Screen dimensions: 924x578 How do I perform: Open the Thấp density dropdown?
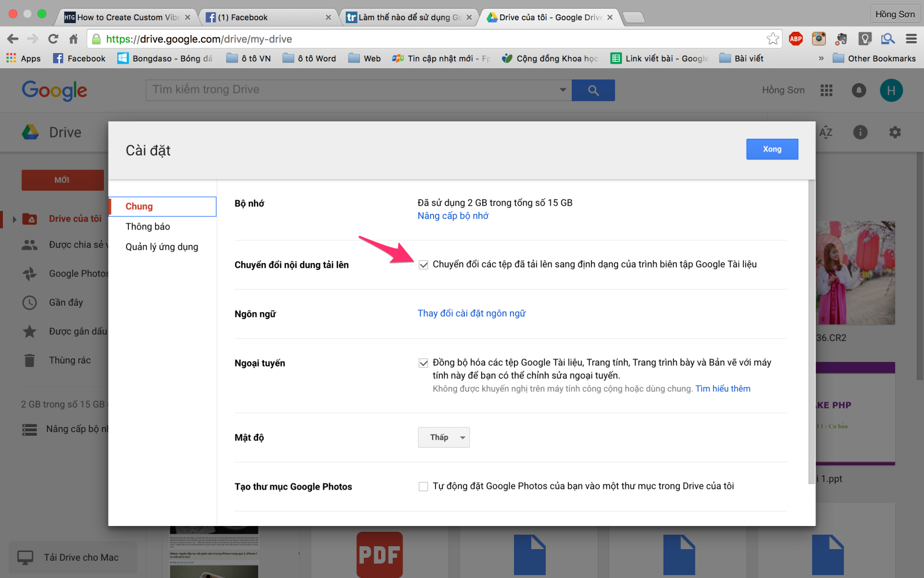click(x=444, y=438)
